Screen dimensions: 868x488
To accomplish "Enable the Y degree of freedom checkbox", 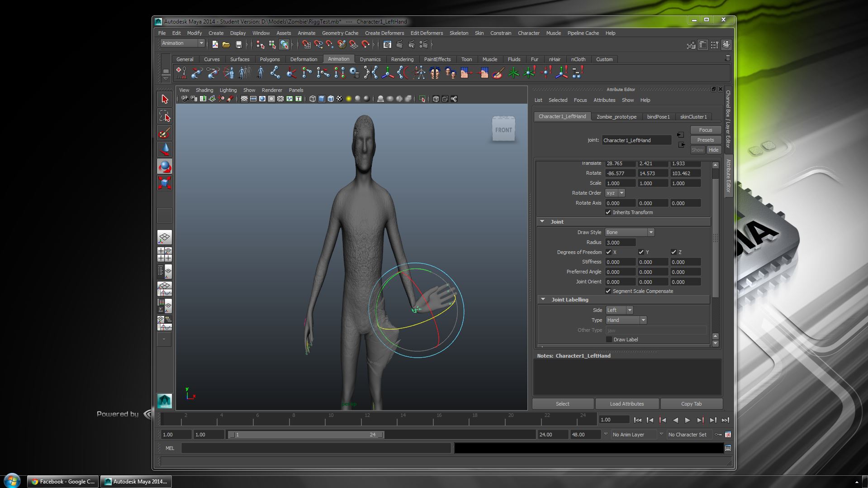I will [x=641, y=252].
